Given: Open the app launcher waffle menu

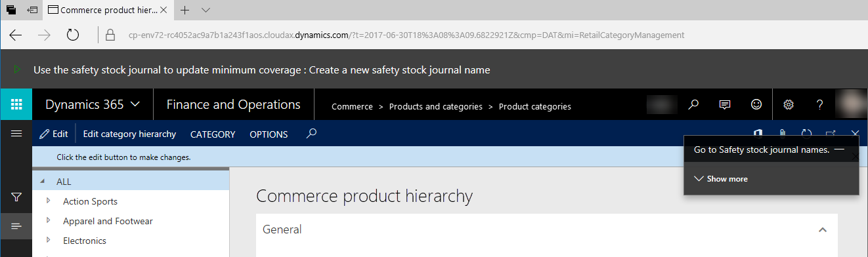Looking at the screenshot, I should point(16,104).
